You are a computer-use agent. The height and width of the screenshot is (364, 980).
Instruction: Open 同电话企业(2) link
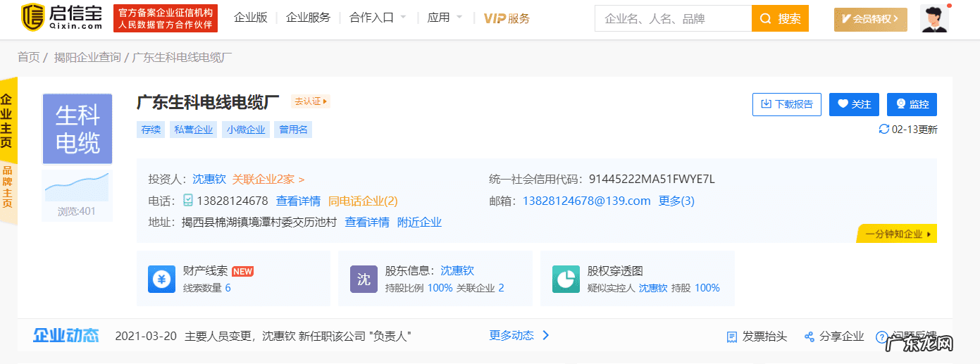click(x=363, y=201)
